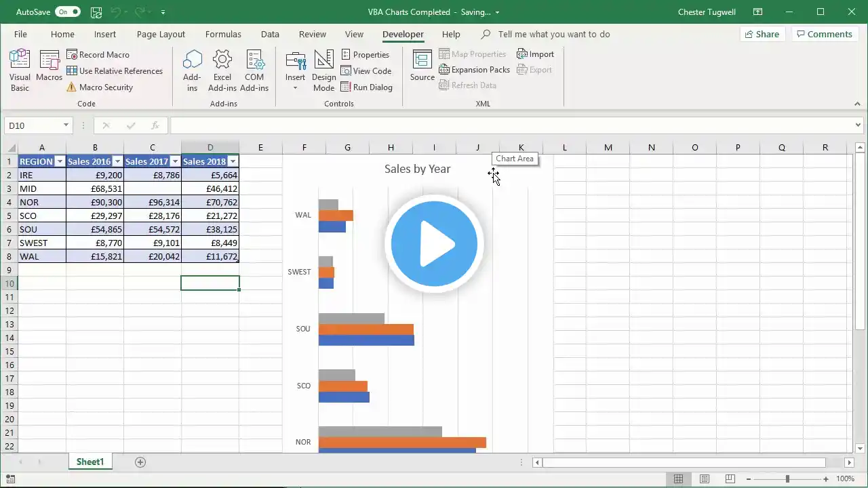Click the XML Source icon
868x488 pixels.
click(422, 66)
